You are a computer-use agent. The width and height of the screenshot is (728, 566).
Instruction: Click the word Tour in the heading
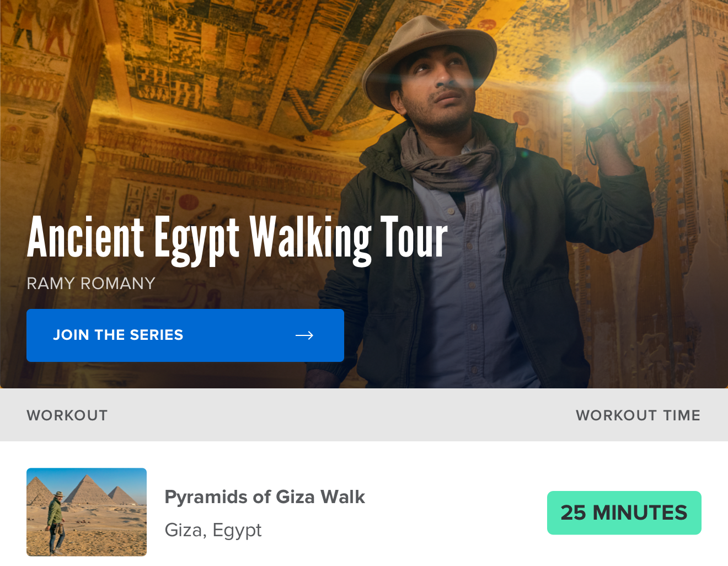414,237
